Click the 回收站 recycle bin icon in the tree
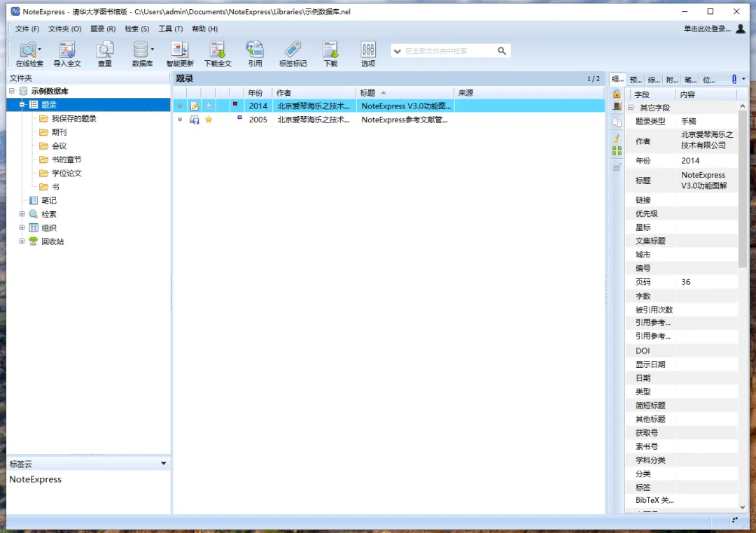 coord(34,241)
